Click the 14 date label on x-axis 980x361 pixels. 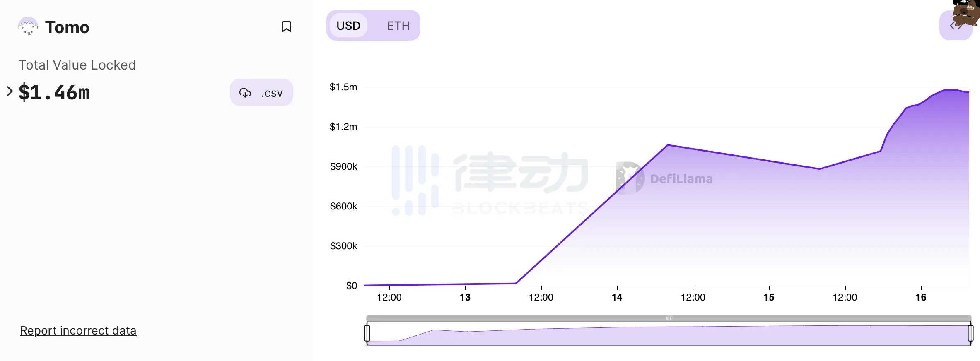[x=617, y=297]
